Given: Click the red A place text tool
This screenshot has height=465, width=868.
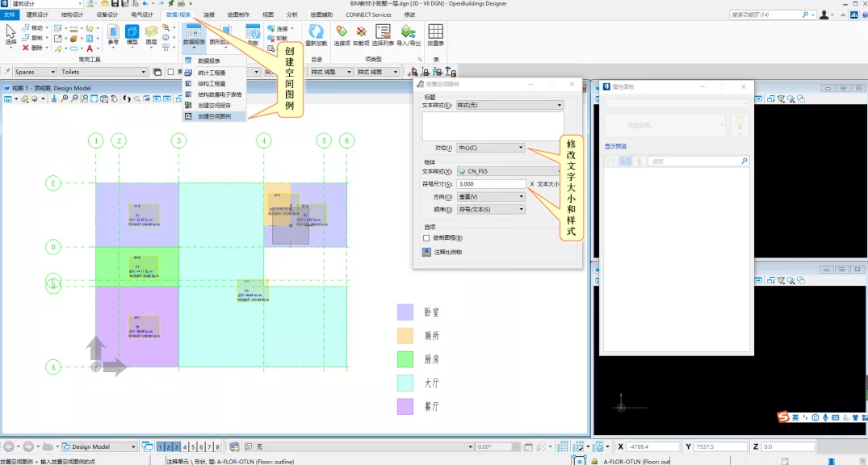Looking at the screenshot, I should (90, 48).
